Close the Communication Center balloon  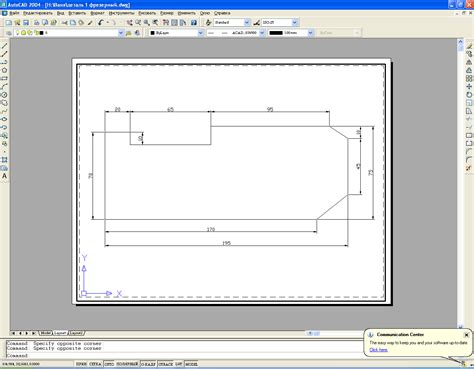coord(466,335)
